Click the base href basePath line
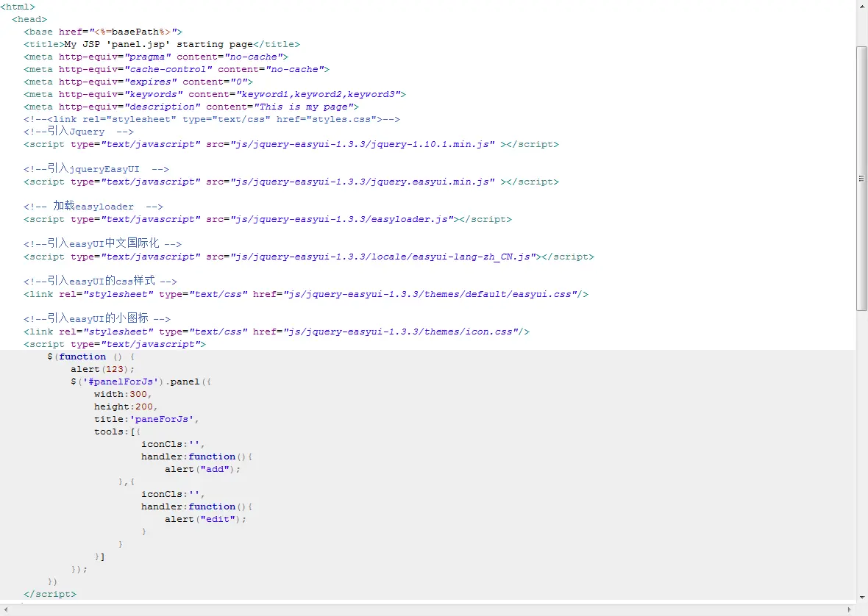 point(103,32)
